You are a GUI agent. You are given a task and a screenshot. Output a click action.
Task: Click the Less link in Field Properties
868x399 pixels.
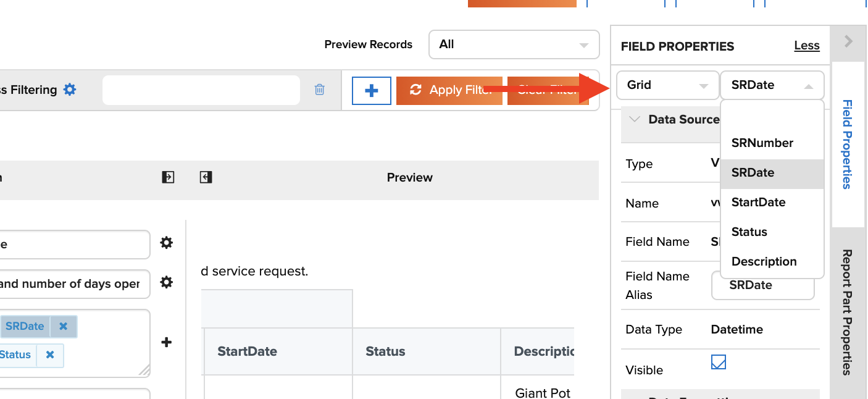[x=806, y=46]
